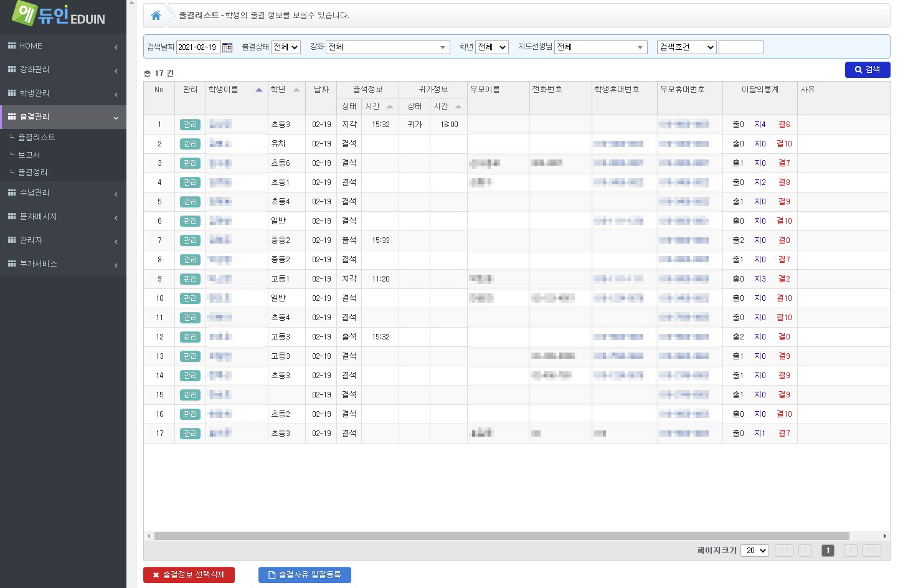This screenshot has width=908, height=588.
Task: Open 강좌 combo box
Action: (x=388, y=47)
